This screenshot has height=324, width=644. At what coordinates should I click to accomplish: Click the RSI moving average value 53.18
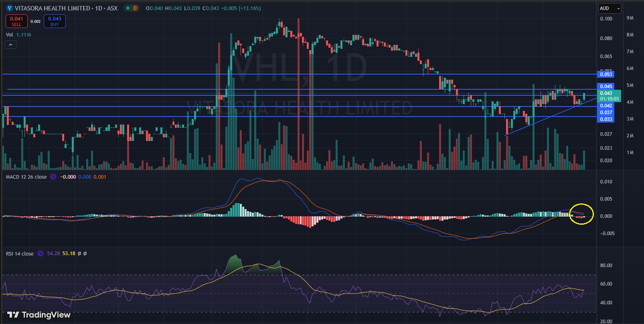pyautogui.click(x=69, y=254)
